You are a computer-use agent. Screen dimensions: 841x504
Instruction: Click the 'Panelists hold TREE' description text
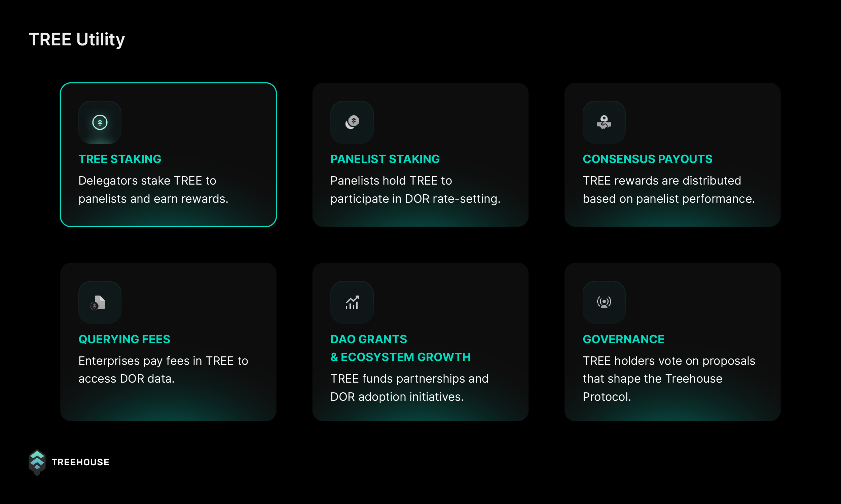[x=415, y=190]
